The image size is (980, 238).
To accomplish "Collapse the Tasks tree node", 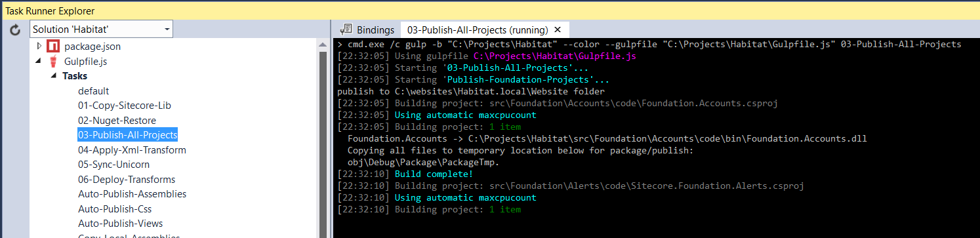I will (x=54, y=76).
